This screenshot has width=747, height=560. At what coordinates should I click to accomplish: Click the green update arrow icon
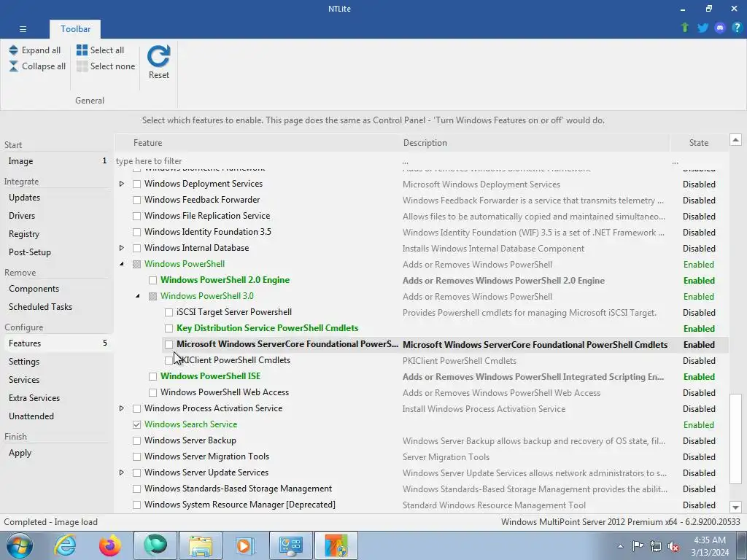[x=685, y=28]
